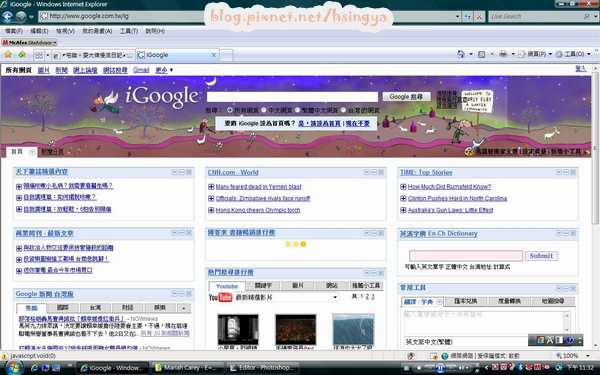The width and height of the screenshot is (600, 375).
Task: Click the RSS feeds icon
Action: [482, 54]
